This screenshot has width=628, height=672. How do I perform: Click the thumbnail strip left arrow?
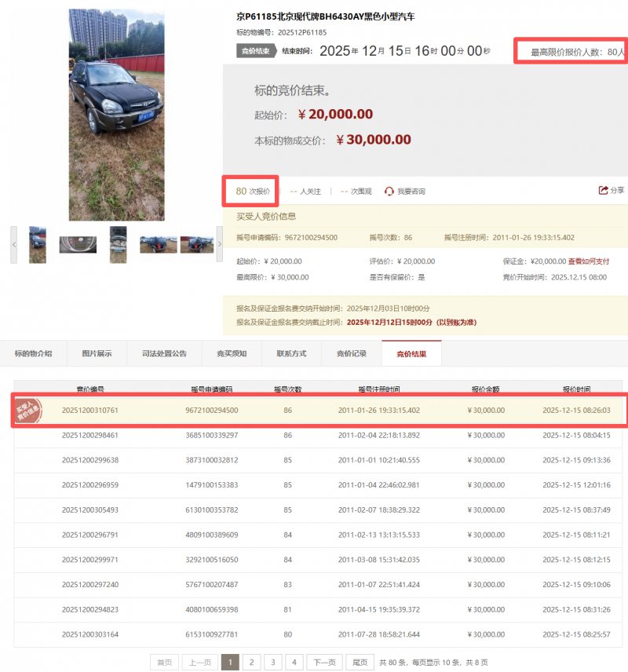(14, 245)
